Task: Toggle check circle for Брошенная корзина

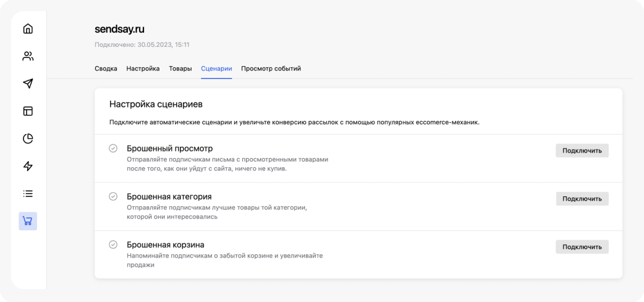Action: 113,245
